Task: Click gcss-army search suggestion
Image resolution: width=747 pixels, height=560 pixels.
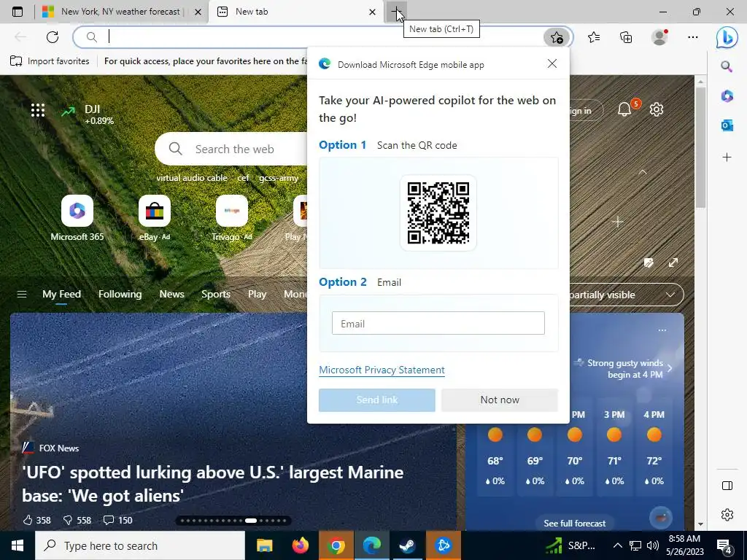Action: tap(279, 178)
